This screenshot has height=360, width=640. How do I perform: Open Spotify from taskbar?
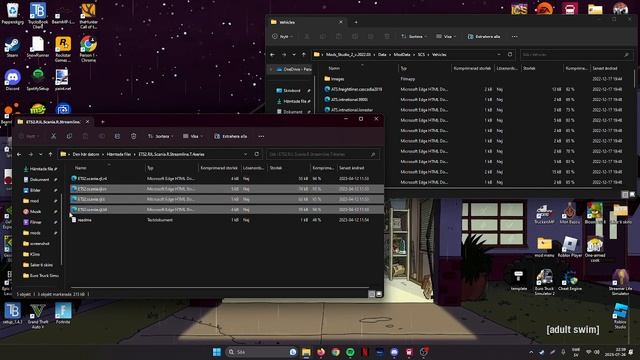(350, 352)
